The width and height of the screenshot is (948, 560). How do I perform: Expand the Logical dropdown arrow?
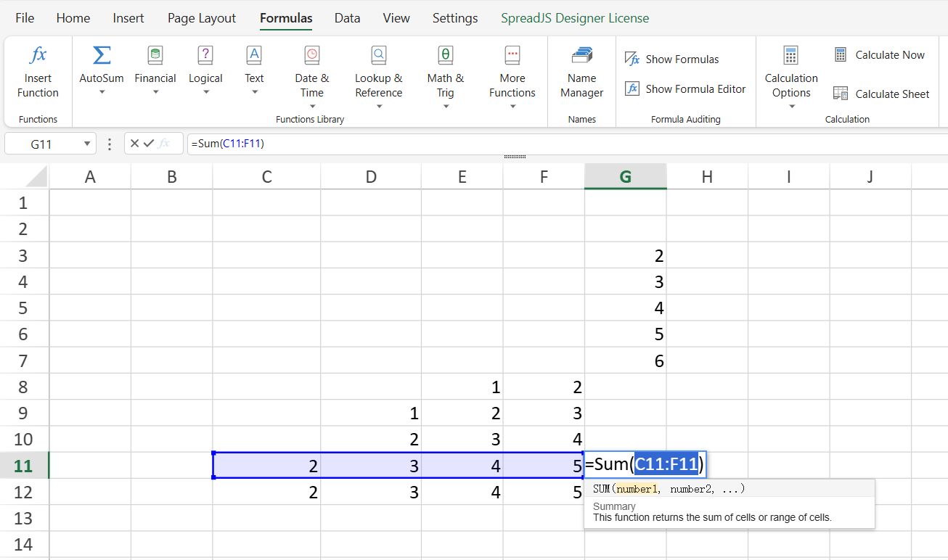(205, 92)
